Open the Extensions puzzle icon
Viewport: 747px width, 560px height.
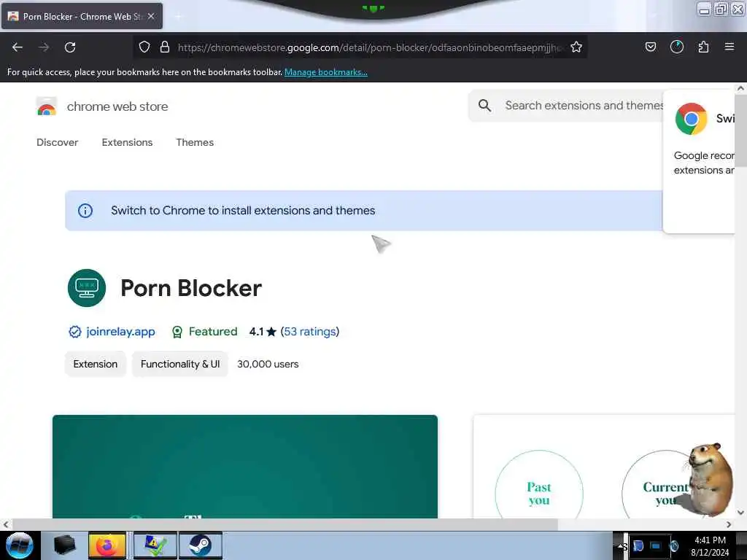pos(703,47)
